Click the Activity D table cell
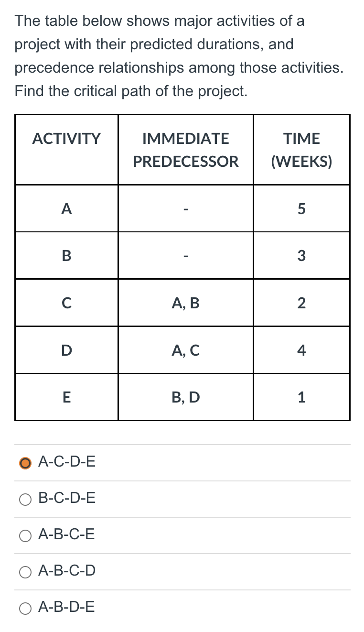The height and width of the screenshot is (632, 364). [x=66, y=350]
